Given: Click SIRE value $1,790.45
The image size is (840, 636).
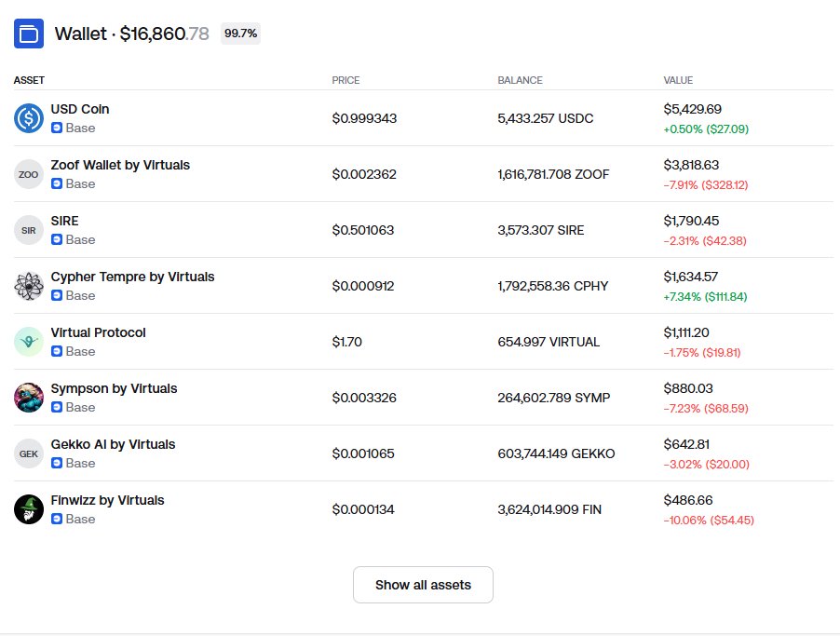Looking at the screenshot, I should (691, 221).
